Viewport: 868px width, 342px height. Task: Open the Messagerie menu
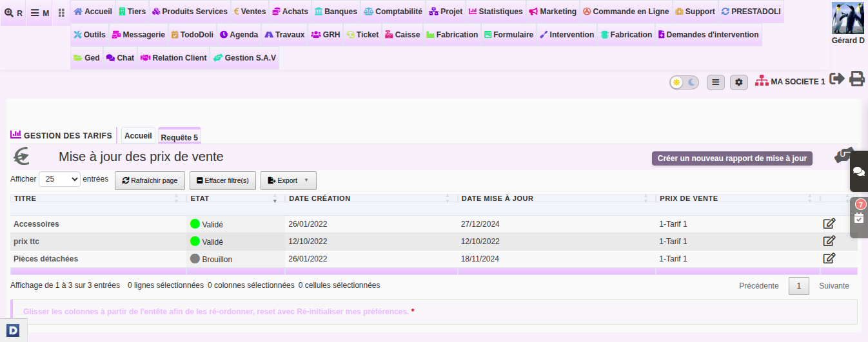pyautogui.click(x=139, y=35)
